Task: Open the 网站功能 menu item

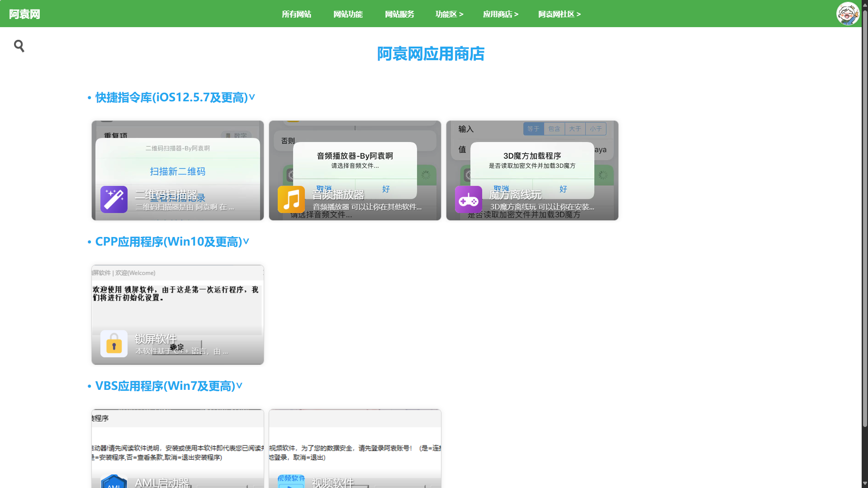Action: [348, 14]
